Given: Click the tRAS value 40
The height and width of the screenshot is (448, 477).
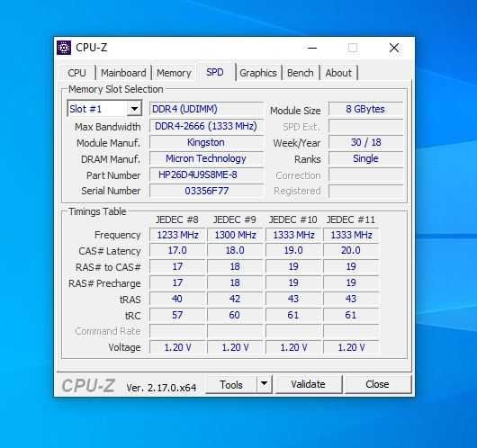Looking at the screenshot, I should tap(177, 299).
